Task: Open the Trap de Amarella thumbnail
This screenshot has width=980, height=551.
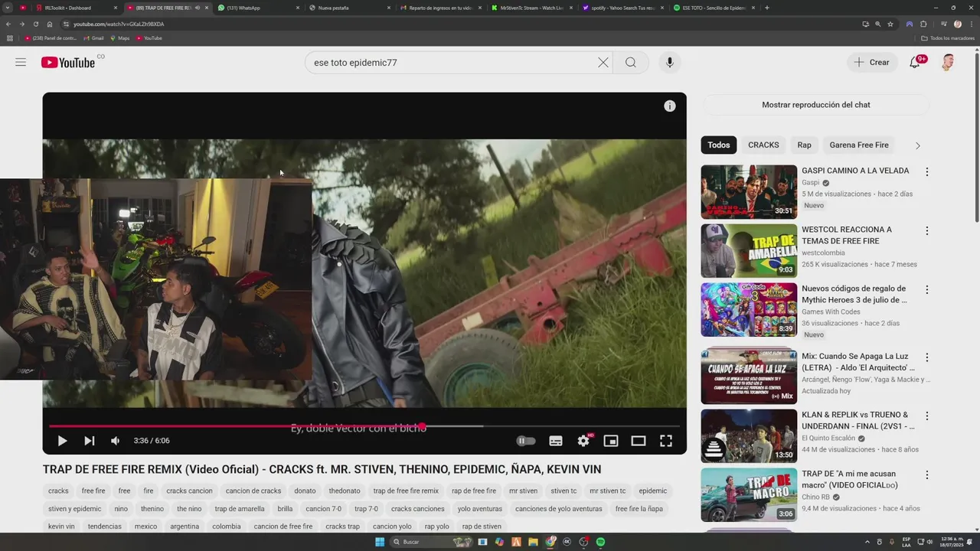Action: tap(749, 251)
